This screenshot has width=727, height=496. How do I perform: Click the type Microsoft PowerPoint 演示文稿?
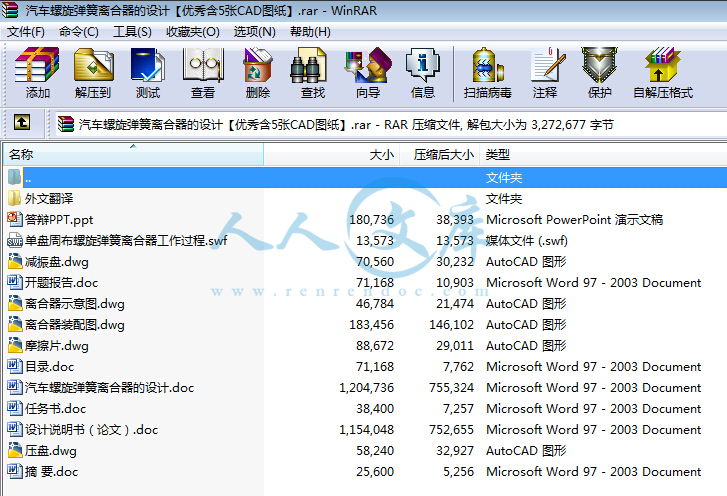coord(574,220)
